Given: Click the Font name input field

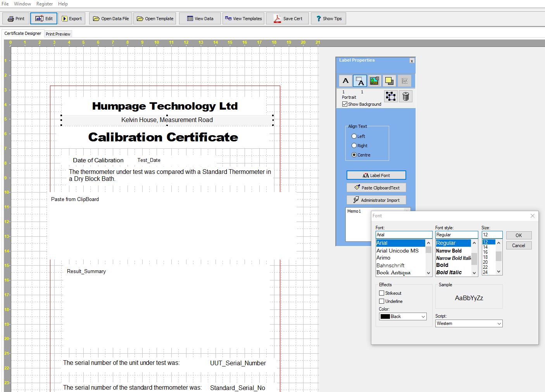Looking at the screenshot, I should coord(404,235).
